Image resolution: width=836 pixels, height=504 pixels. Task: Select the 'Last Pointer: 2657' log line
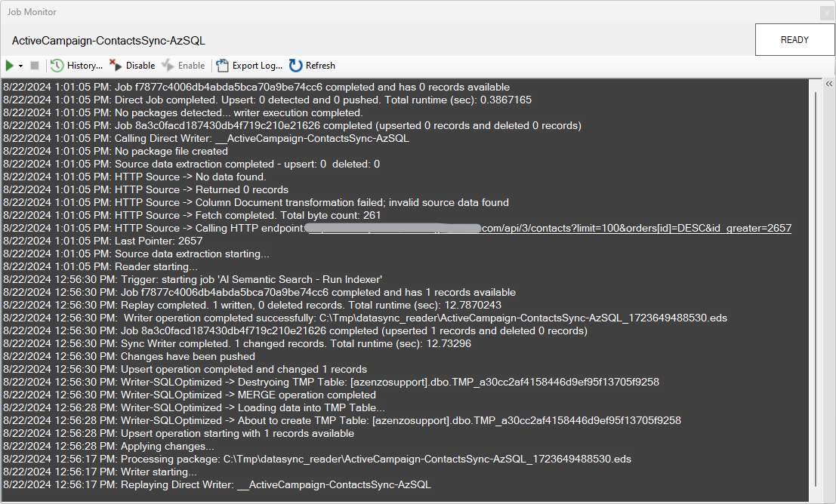pos(103,241)
